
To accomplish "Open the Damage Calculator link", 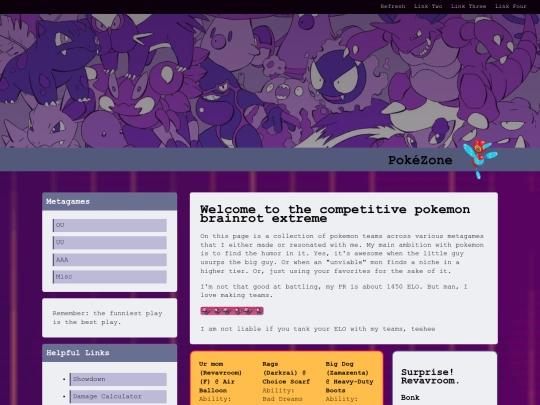I will click(118, 396).
